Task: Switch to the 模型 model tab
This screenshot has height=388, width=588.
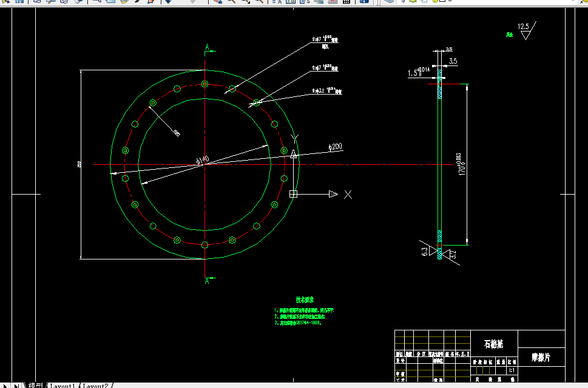Action: click(36, 385)
